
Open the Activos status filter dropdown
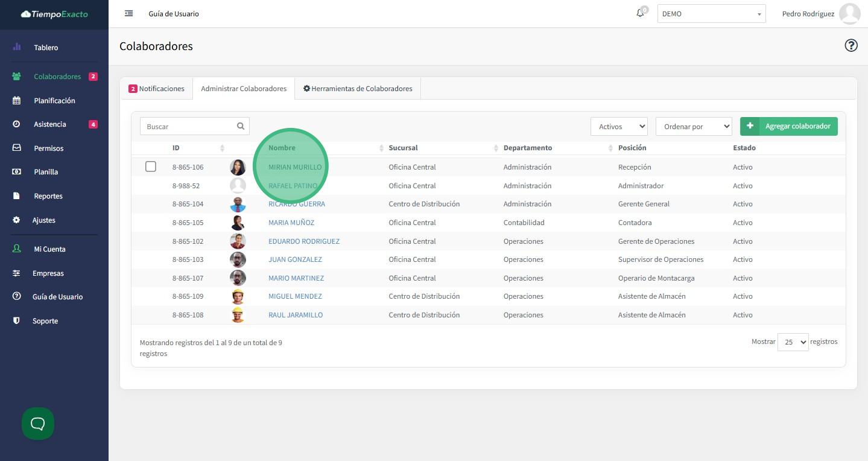tap(619, 126)
